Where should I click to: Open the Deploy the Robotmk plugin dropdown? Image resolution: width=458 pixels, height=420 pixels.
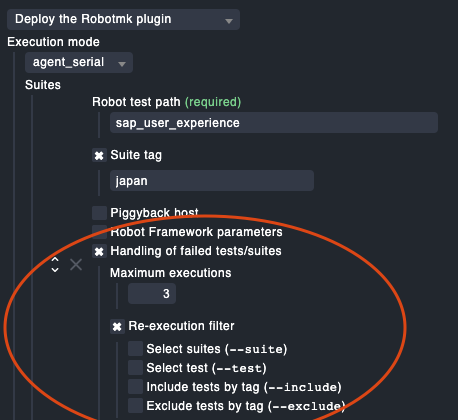123,19
